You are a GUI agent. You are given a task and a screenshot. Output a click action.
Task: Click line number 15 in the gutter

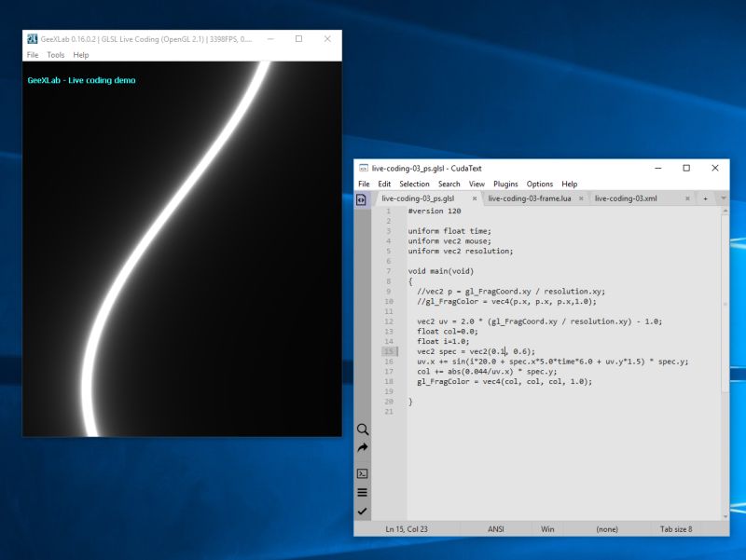389,351
